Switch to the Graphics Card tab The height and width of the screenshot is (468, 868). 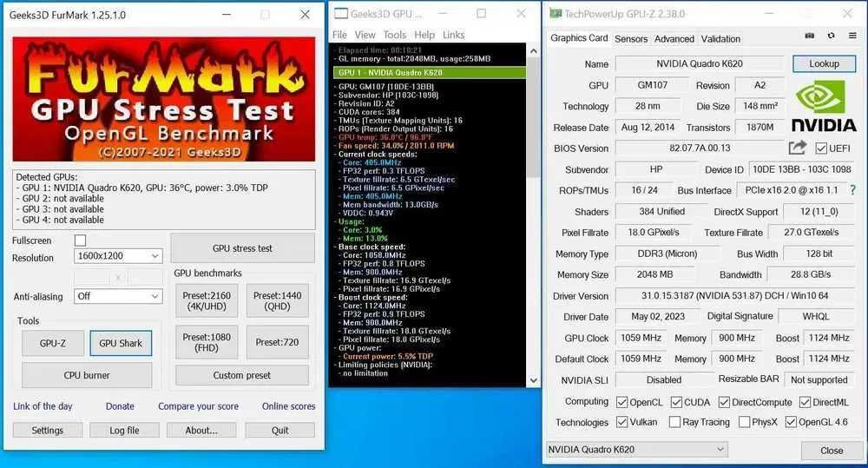coord(579,38)
